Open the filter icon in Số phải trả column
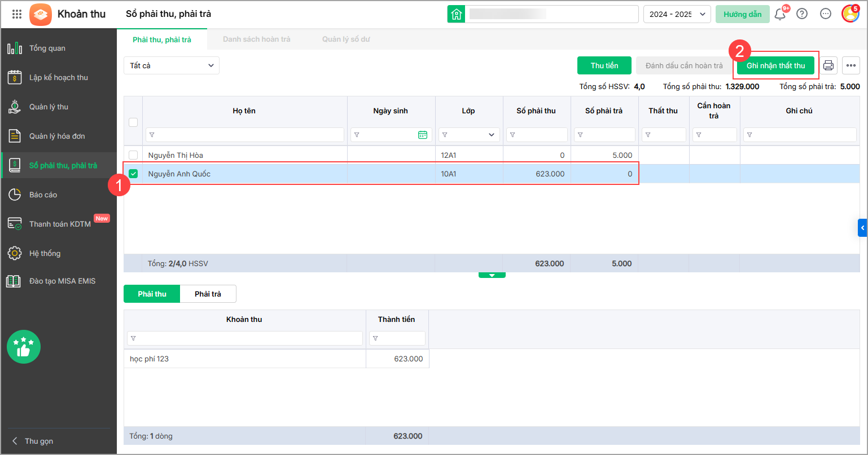Viewport: 868px width, 455px height. coord(580,135)
